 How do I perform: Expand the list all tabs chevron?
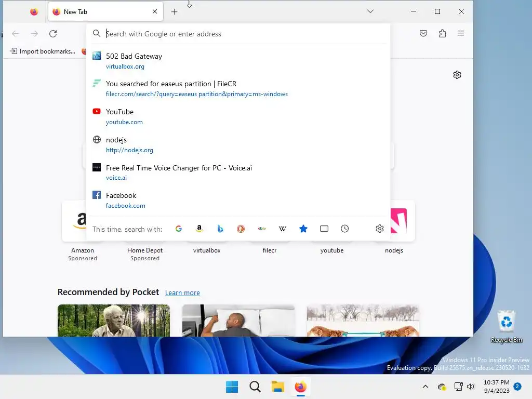click(370, 11)
